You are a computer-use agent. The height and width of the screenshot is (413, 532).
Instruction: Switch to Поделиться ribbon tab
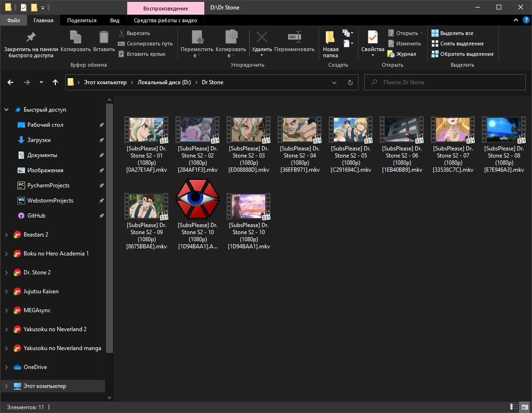pyautogui.click(x=82, y=20)
